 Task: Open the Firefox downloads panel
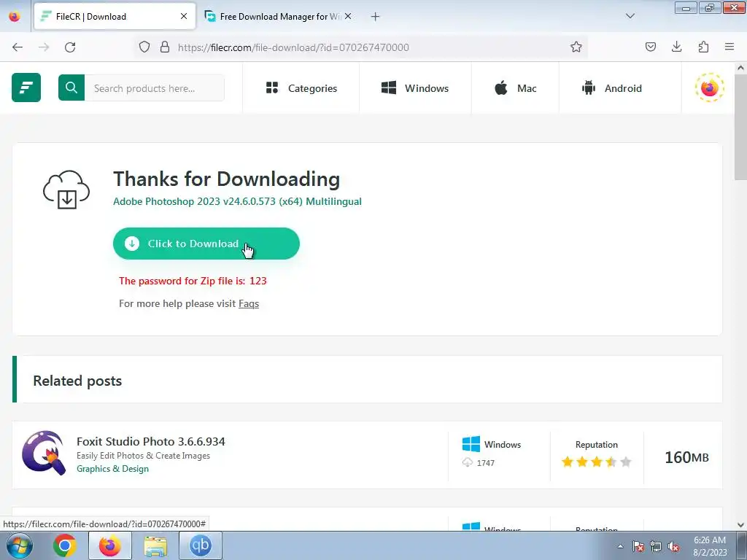676,47
